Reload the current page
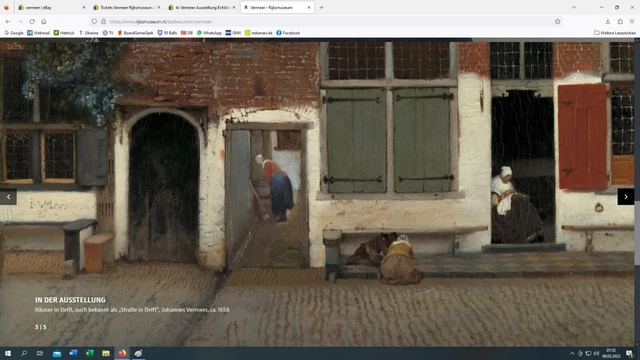The width and height of the screenshot is (640, 360). coord(32,22)
